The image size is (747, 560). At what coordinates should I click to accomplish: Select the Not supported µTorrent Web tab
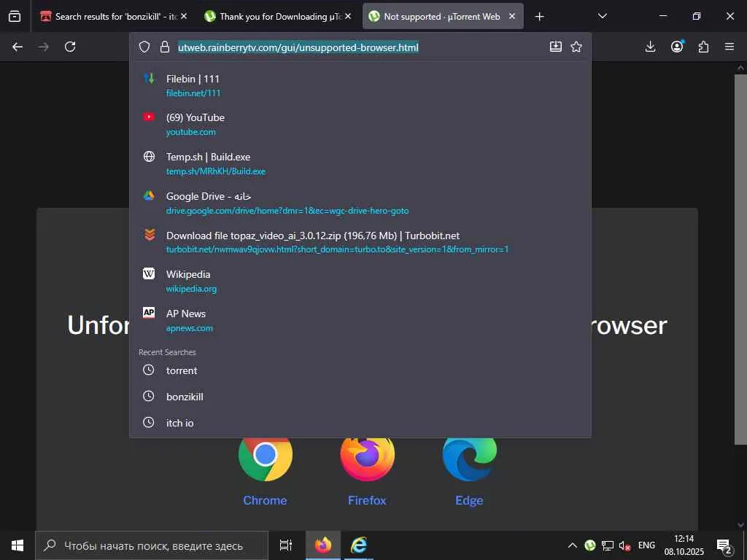[443, 17]
